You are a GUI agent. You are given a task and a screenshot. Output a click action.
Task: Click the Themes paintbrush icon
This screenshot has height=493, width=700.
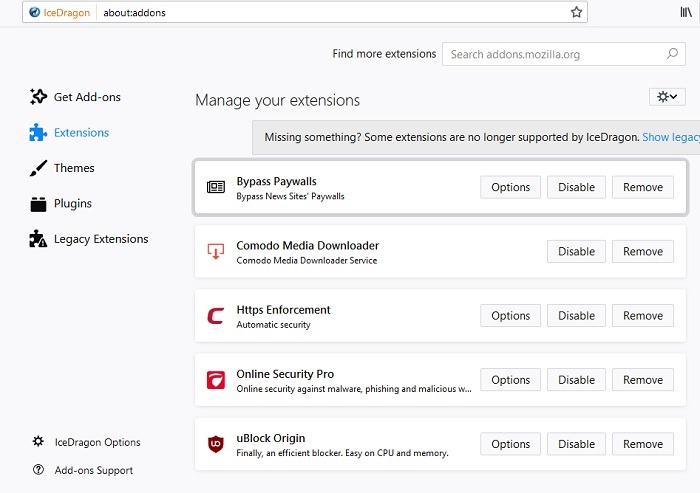38,168
